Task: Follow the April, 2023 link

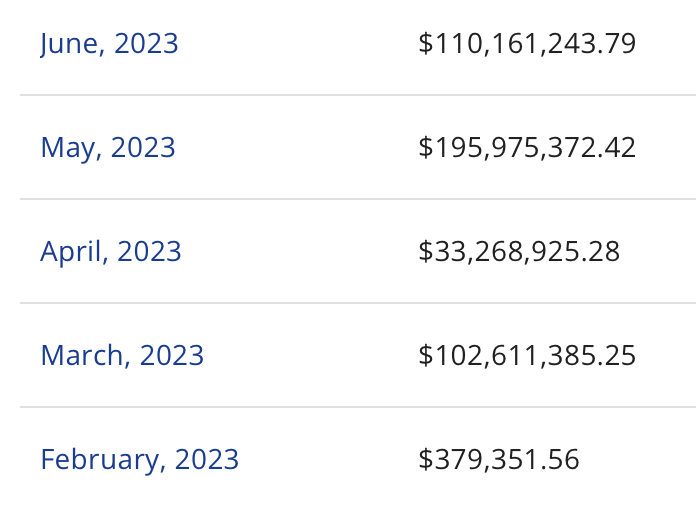Action: [x=111, y=252]
